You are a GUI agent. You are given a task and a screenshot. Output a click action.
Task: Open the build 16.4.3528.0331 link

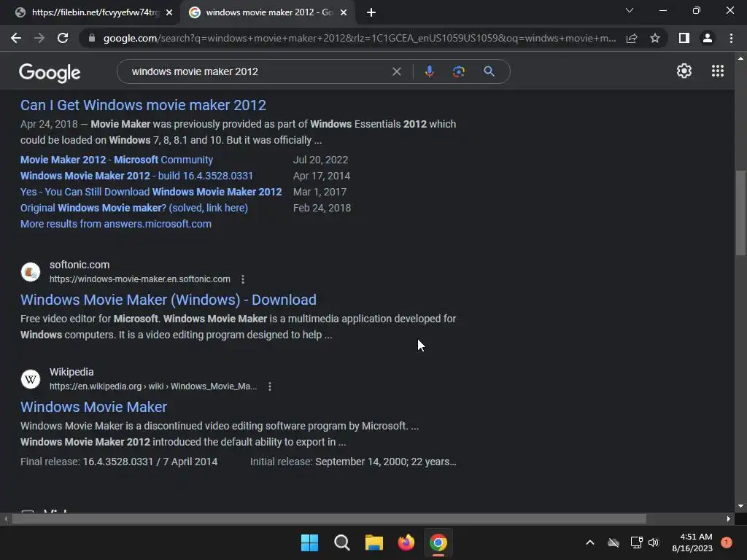[x=136, y=176]
